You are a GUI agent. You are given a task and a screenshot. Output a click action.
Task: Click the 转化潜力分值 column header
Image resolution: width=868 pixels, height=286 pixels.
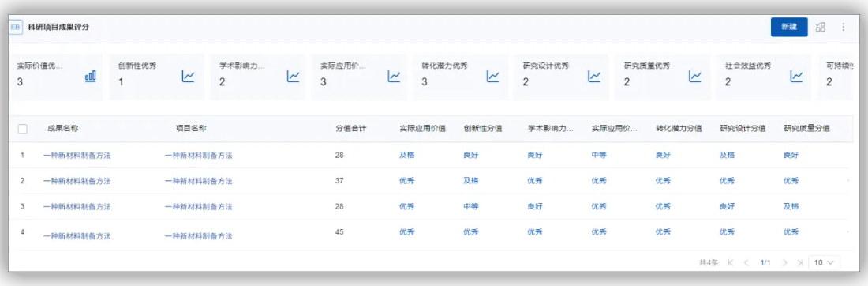tap(679, 128)
